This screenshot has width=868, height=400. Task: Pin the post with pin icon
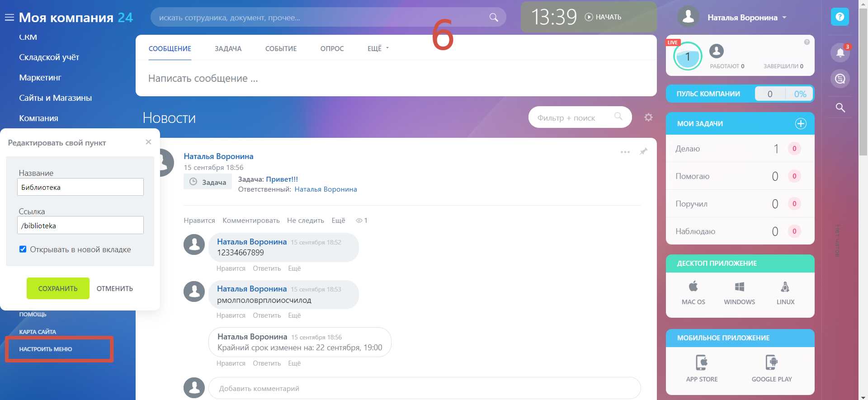pyautogui.click(x=643, y=151)
